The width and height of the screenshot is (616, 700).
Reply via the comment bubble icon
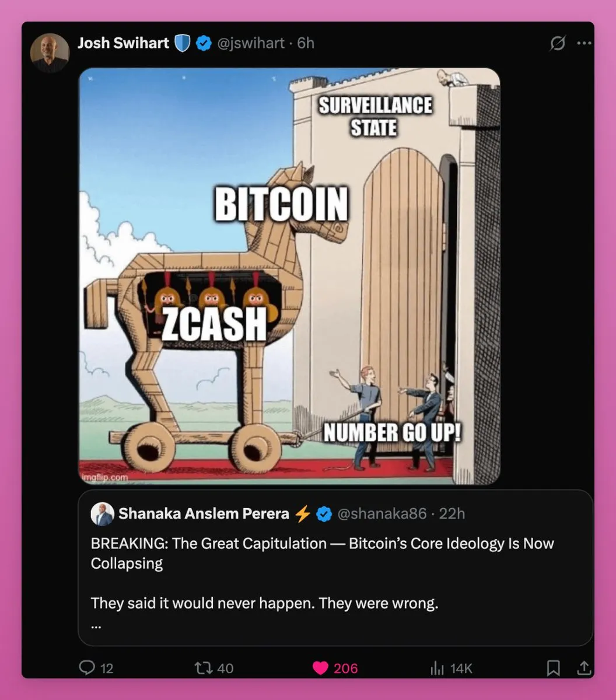click(x=87, y=668)
